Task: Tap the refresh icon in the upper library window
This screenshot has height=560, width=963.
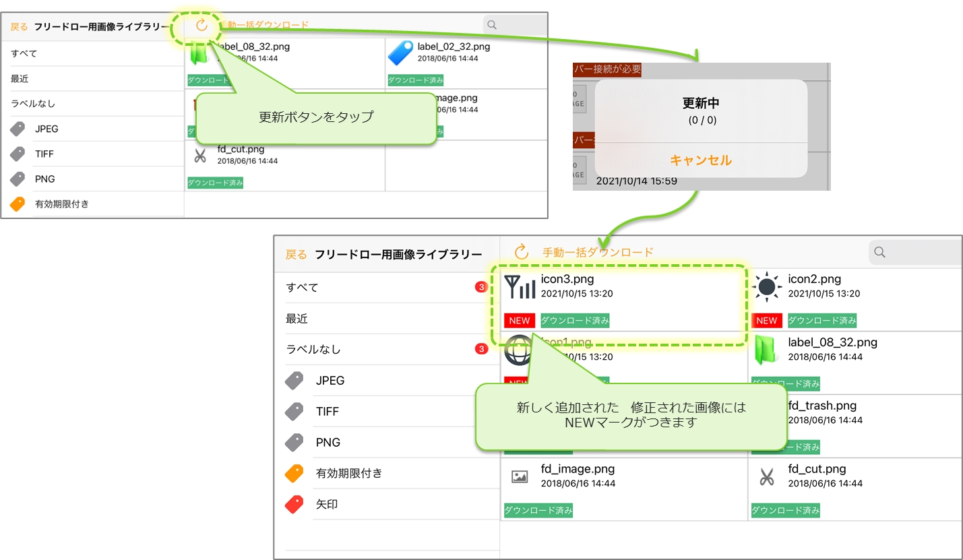Action: pyautogui.click(x=202, y=26)
